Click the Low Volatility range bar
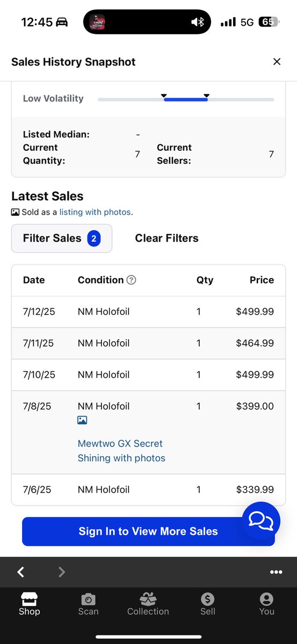The height and width of the screenshot is (644, 297). 186,99
